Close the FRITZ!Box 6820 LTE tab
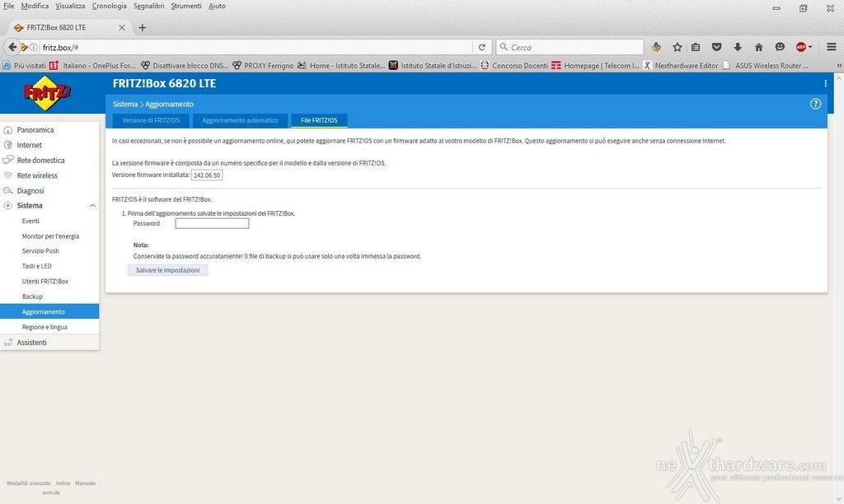844x504 pixels. point(122,27)
